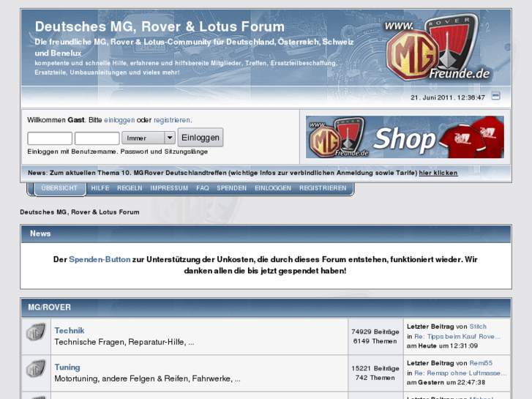Open the Re: Tipps beim Kauf Rove... post
532x399 pixels.
click(x=457, y=337)
